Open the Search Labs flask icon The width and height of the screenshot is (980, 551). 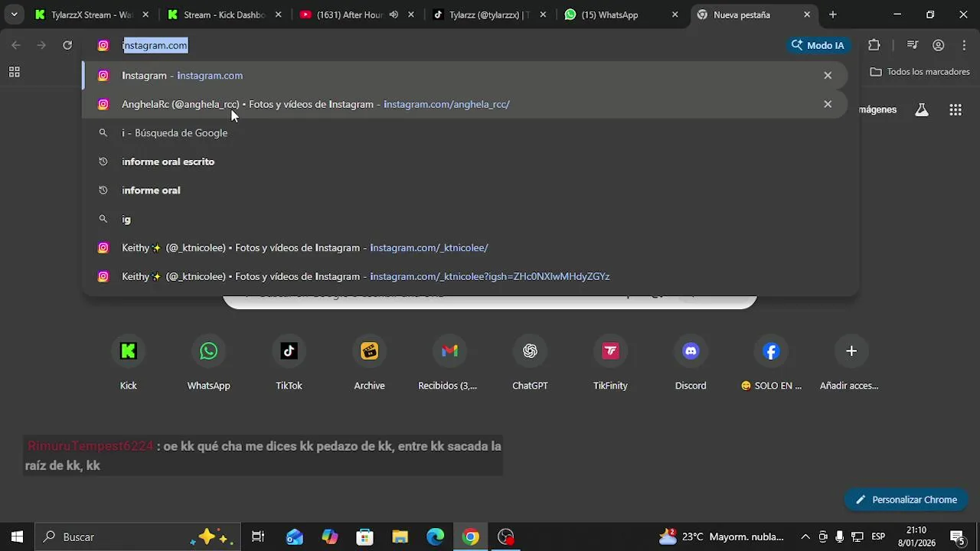(x=922, y=109)
